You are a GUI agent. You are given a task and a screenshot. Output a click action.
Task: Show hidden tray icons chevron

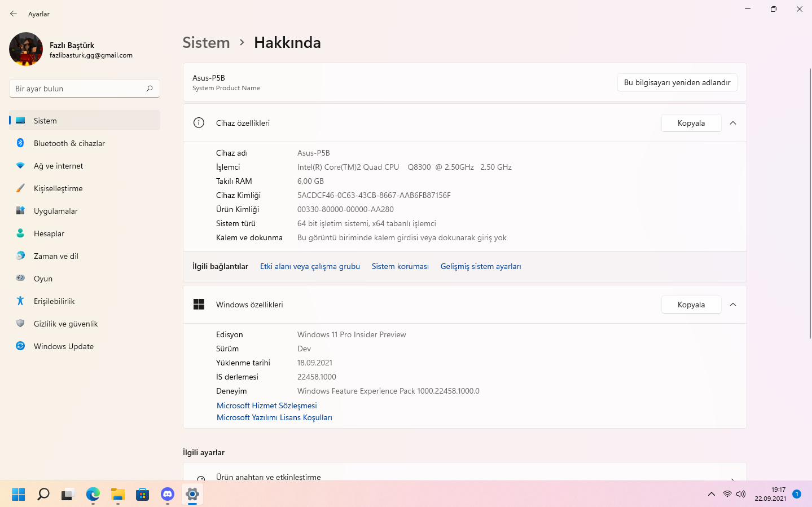(x=712, y=494)
